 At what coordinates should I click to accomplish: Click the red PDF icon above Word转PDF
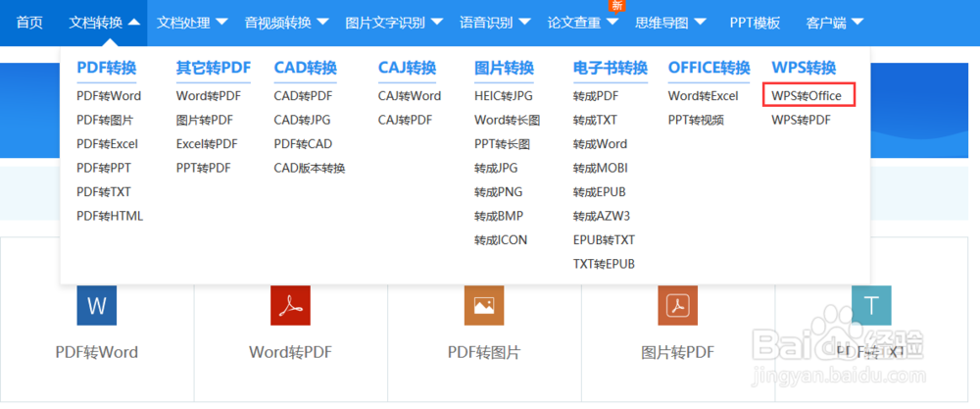(x=291, y=305)
